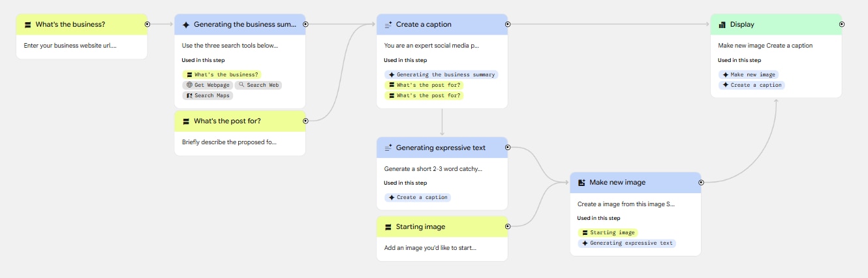Viewport: 868px width, 278px height.
Task: Click Generating the business summary chip in caption node
Action: (441, 74)
